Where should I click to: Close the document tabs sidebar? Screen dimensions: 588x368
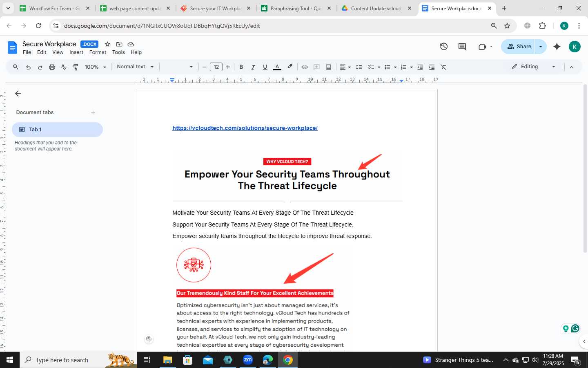(18, 94)
